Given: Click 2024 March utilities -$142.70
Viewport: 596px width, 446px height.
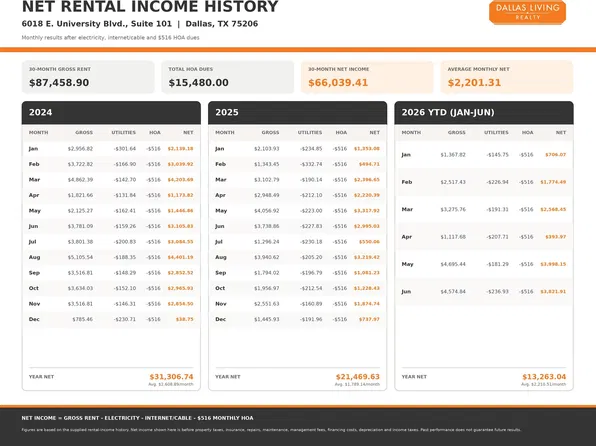Looking at the screenshot, I should click(124, 180).
